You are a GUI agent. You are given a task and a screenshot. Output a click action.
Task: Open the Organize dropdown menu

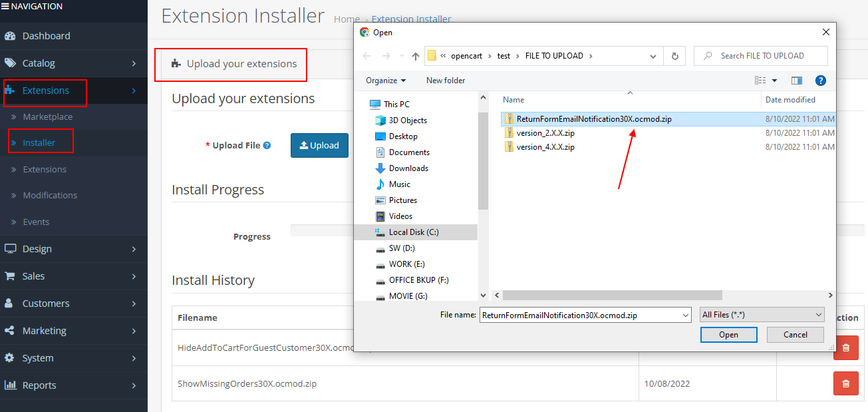[x=386, y=81]
